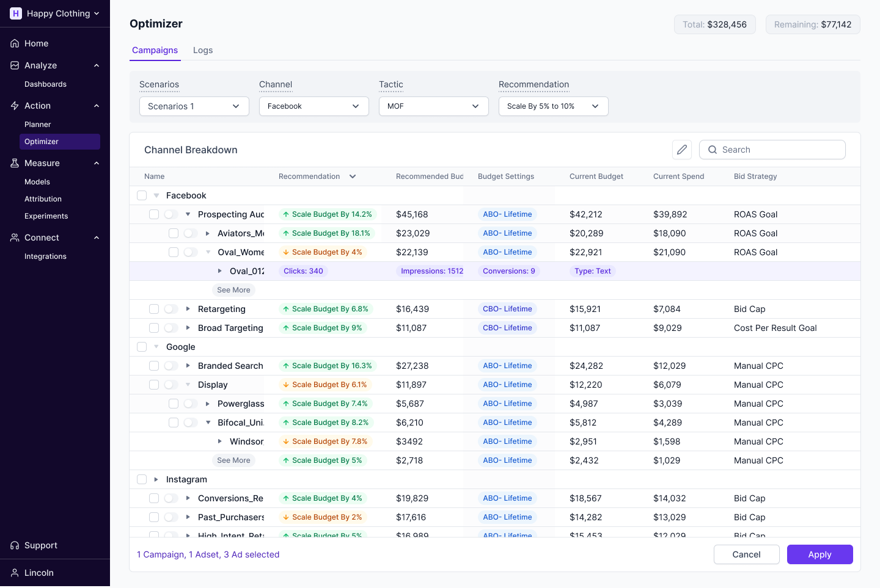The width and height of the screenshot is (880, 588).
Task: Open the Recommendation filter dropdown
Action: (x=553, y=106)
